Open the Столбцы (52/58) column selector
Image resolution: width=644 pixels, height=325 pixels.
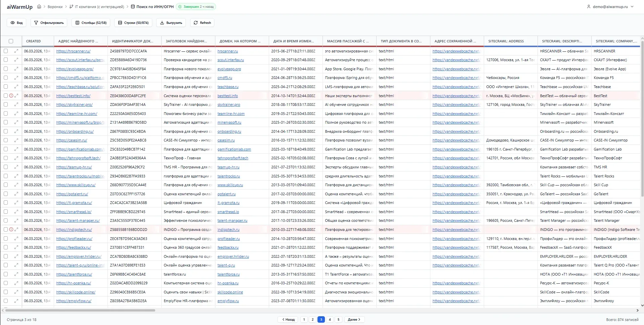[x=91, y=23]
